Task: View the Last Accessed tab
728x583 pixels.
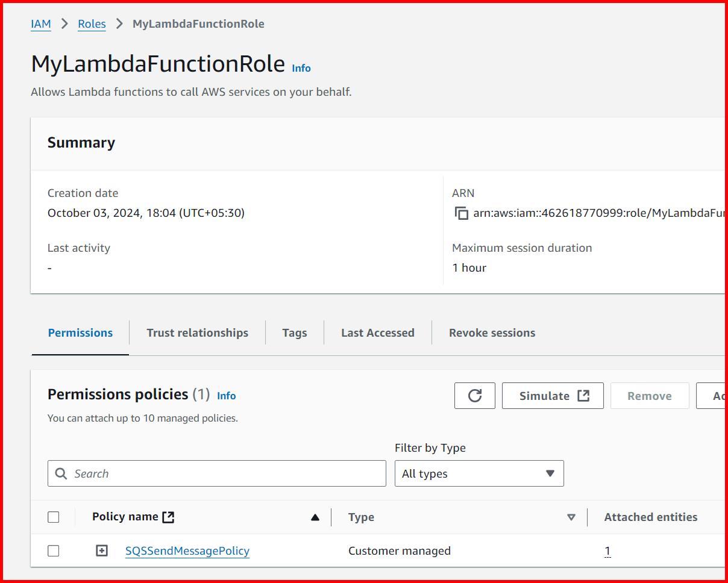Action: point(378,333)
